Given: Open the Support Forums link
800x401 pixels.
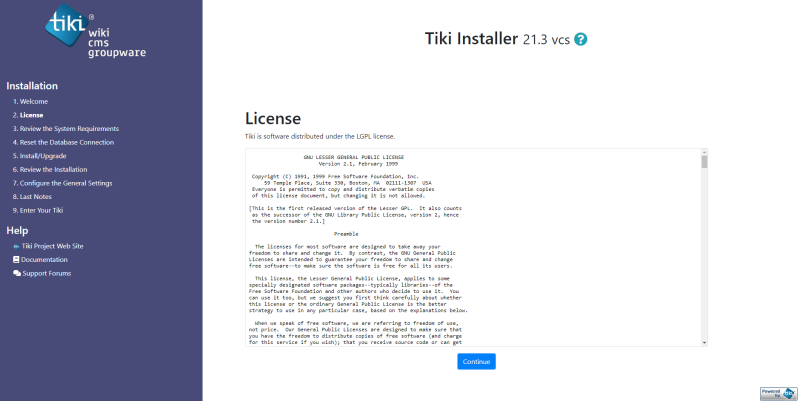Looking at the screenshot, I should click(46, 273).
